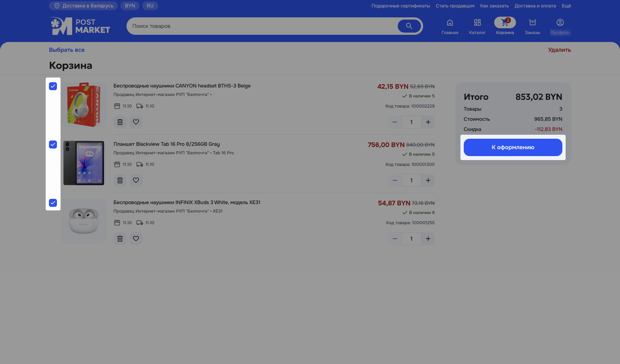The width and height of the screenshot is (620, 364).
Task: Click the К оформлению checkout button
Action: (513, 147)
